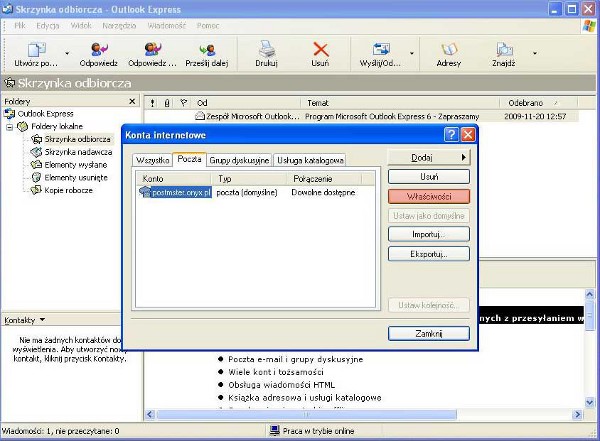Open message from Zespół Microsoft Outlook
This screenshot has height=441, width=600.
[361, 116]
